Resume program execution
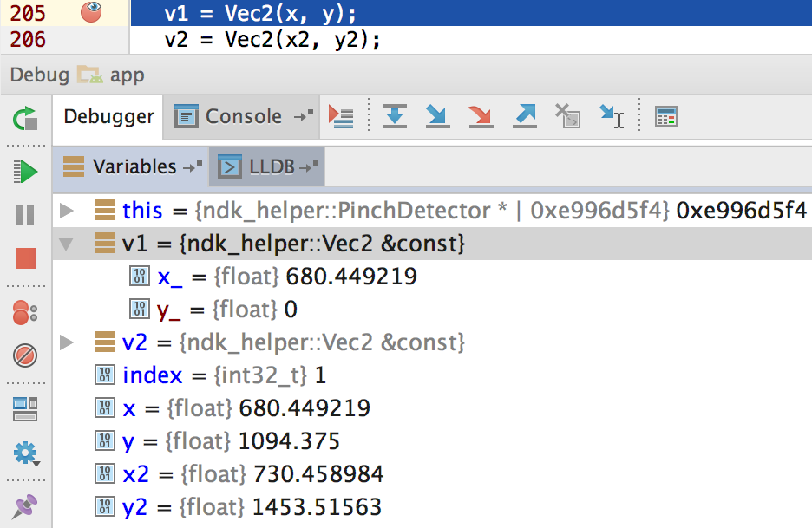The height and width of the screenshot is (528, 812). 26,171
